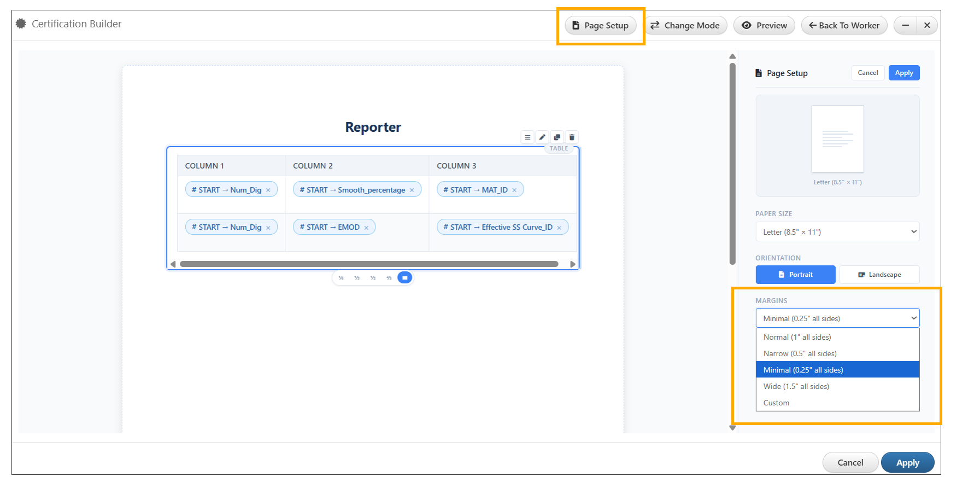Image resolution: width=980 pixels, height=482 pixels.
Task: Set table width to one-half
Action: point(373,278)
